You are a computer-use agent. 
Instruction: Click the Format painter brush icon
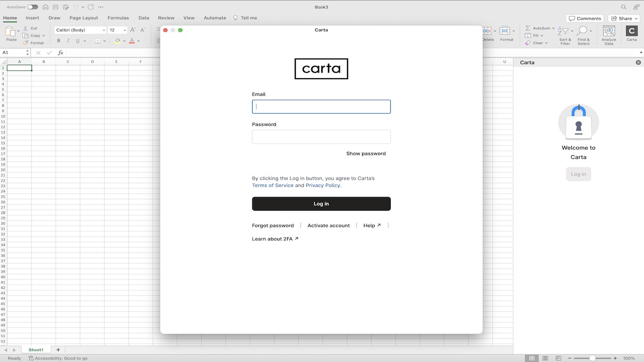click(25, 43)
